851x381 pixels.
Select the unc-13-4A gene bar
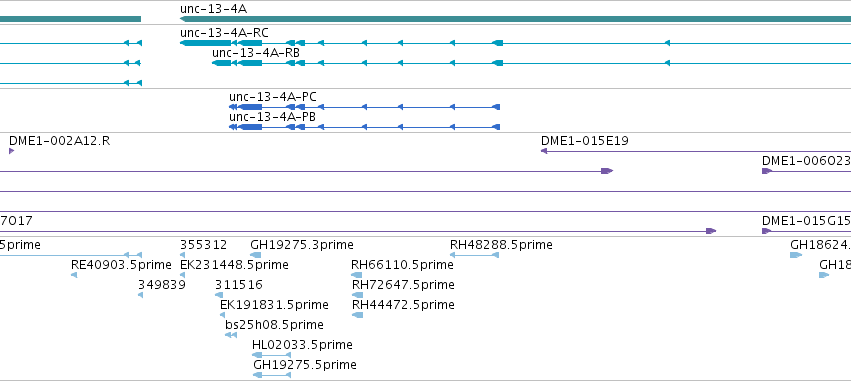pyautogui.click(x=516, y=19)
